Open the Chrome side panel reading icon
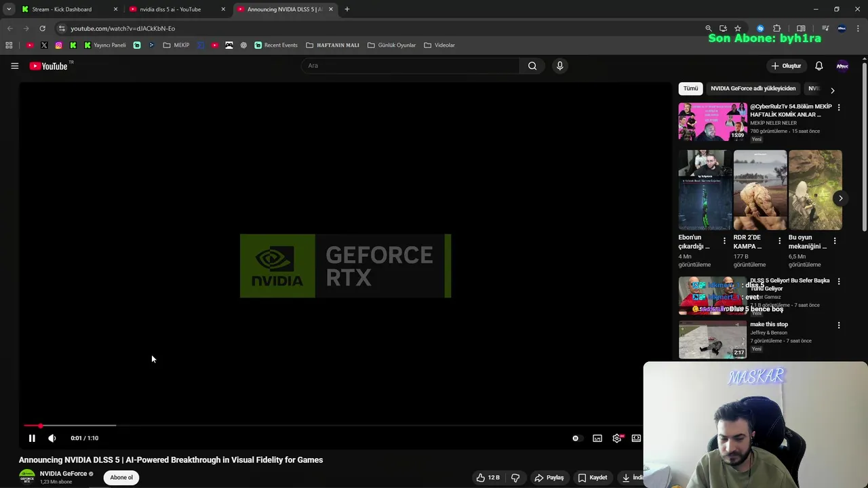This screenshot has height=488, width=868. [x=801, y=28]
